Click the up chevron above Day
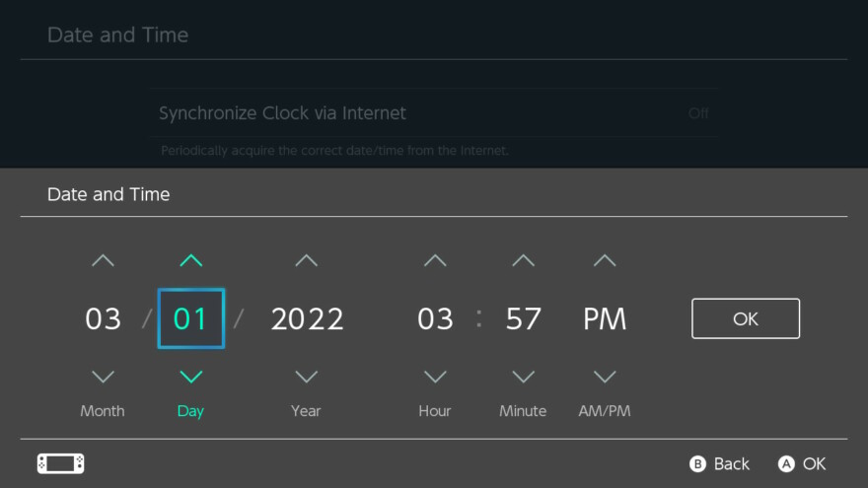This screenshot has height=488, width=868. click(x=191, y=260)
